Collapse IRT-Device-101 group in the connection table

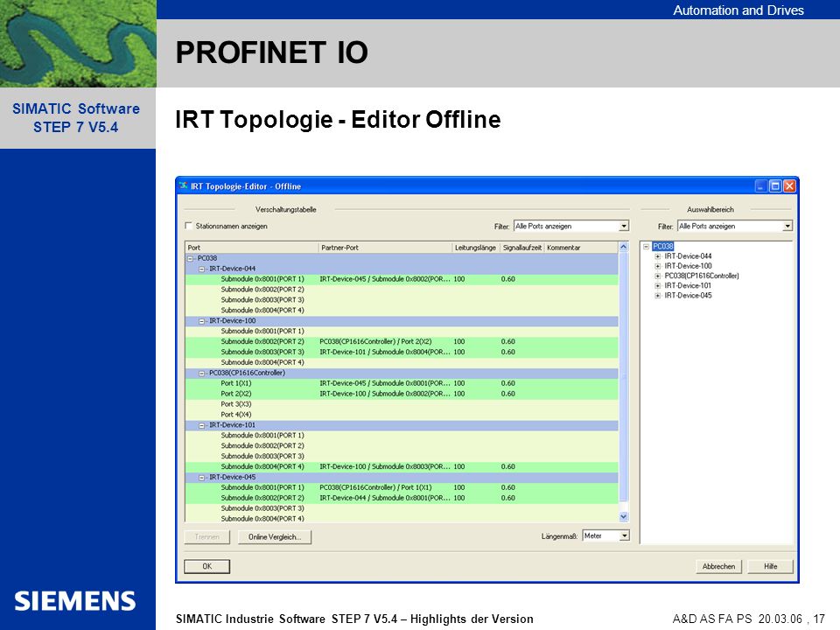202,425
